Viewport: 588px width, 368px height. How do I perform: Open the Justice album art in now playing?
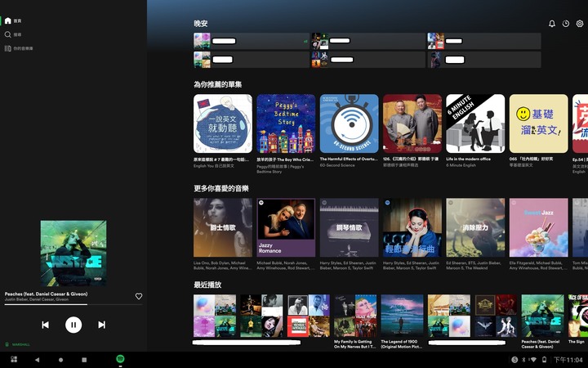point(73,254)
